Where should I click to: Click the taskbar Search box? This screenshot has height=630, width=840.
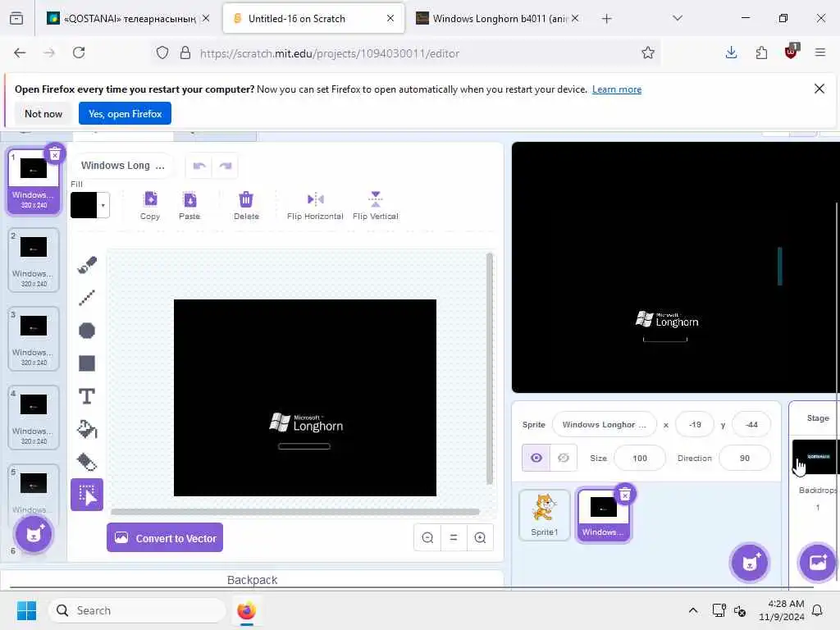[137, 610]
